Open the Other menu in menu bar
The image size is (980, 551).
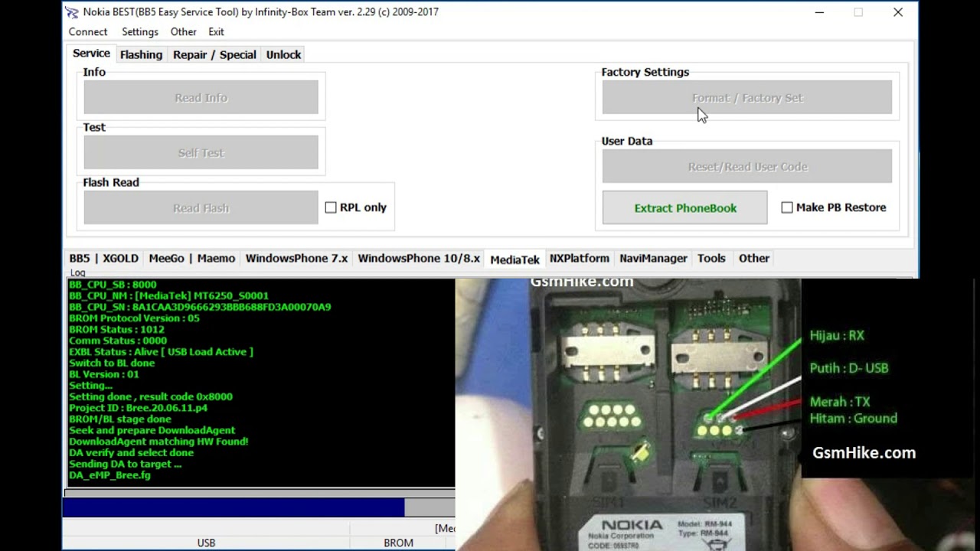click(x=184, y=31)
